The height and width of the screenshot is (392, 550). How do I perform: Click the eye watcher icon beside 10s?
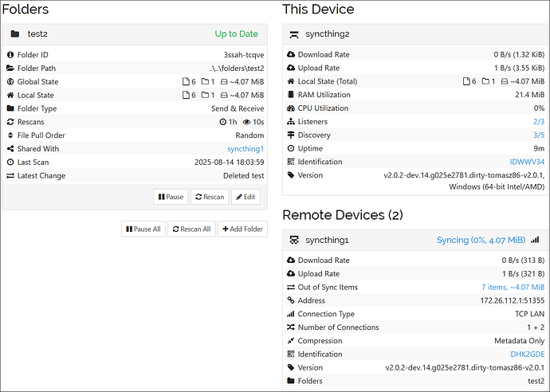coord(246,122)
